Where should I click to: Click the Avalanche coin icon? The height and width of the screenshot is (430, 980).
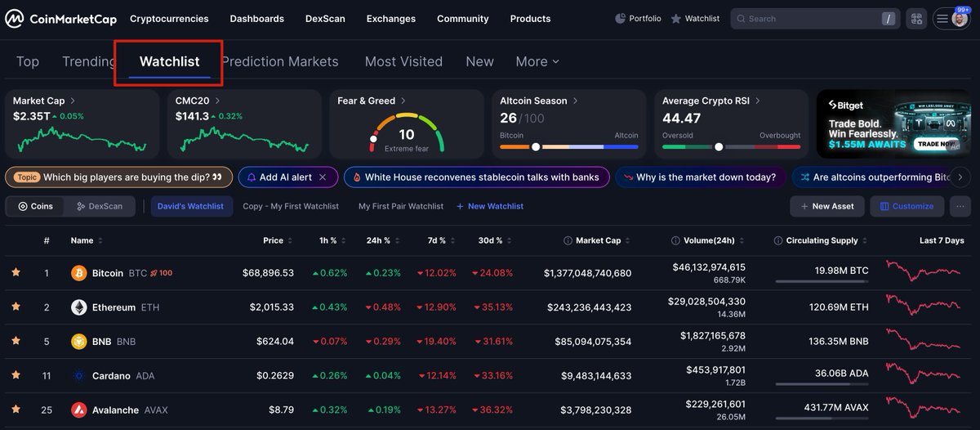79,410
